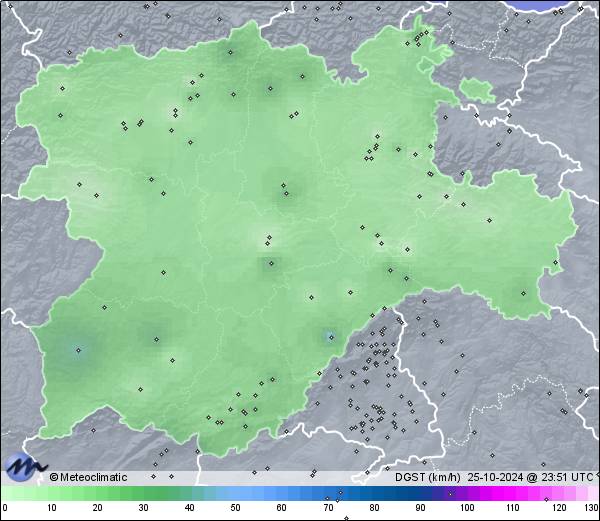Click the Meteoclimatic copyright text
The height and width of the screenshot is (521, 600).
(89, 477)
